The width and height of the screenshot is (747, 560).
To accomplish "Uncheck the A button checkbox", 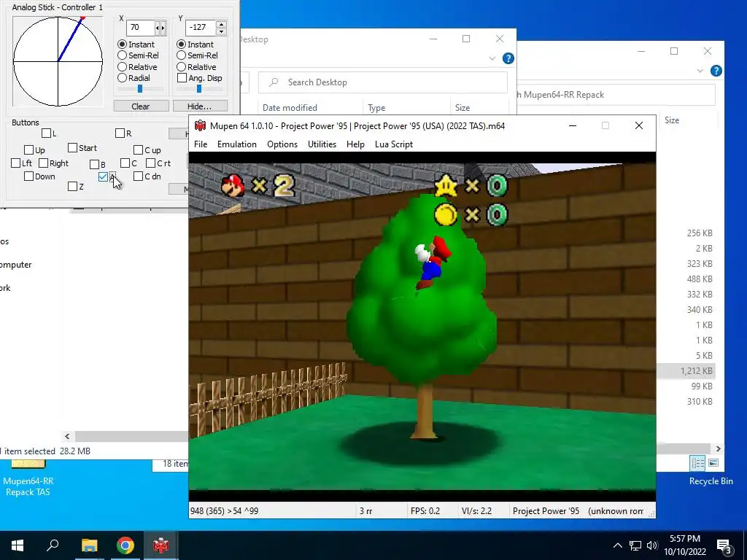I will [103, 176].
